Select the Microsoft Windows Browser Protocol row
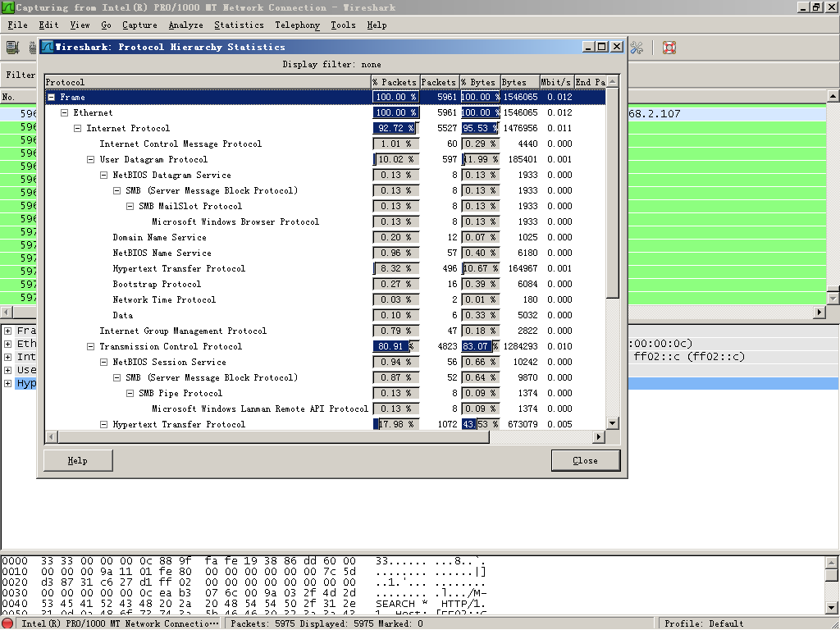The height and width of the screenshot is (630, 840). [325, 221]
